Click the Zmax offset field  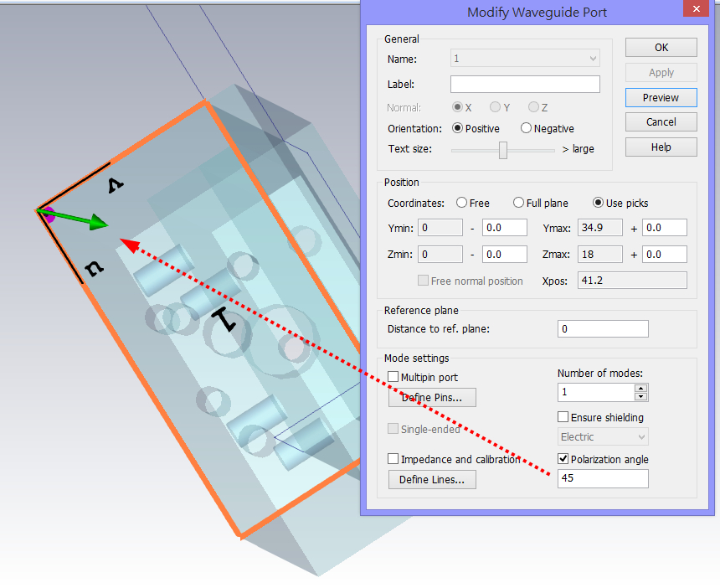coord(665,255)
